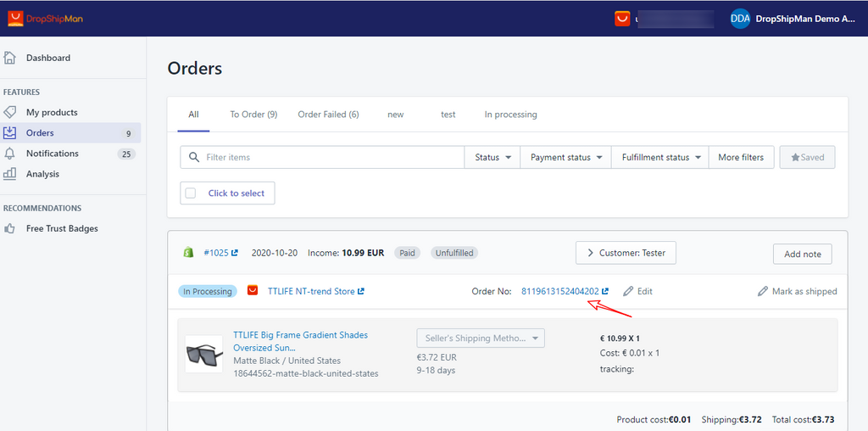Switch to To Order (9) tab
Viewport: 868px width, 431px height.
pos(253,115)
